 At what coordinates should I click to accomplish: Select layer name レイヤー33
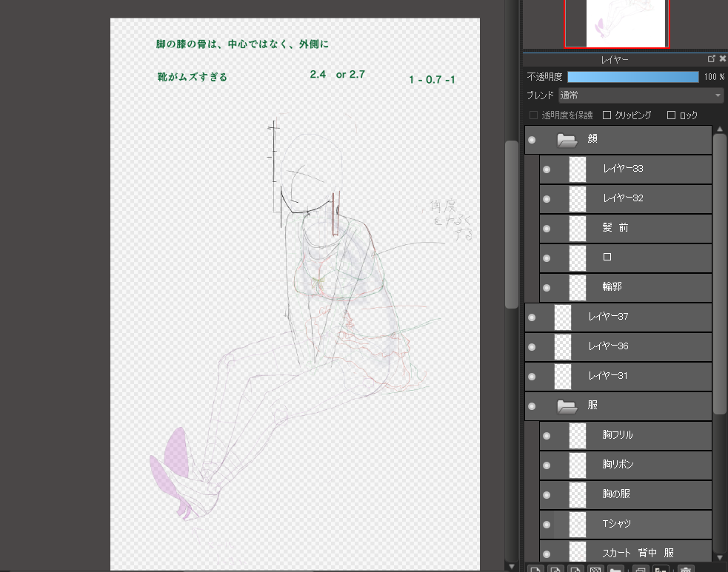point(623,169)
